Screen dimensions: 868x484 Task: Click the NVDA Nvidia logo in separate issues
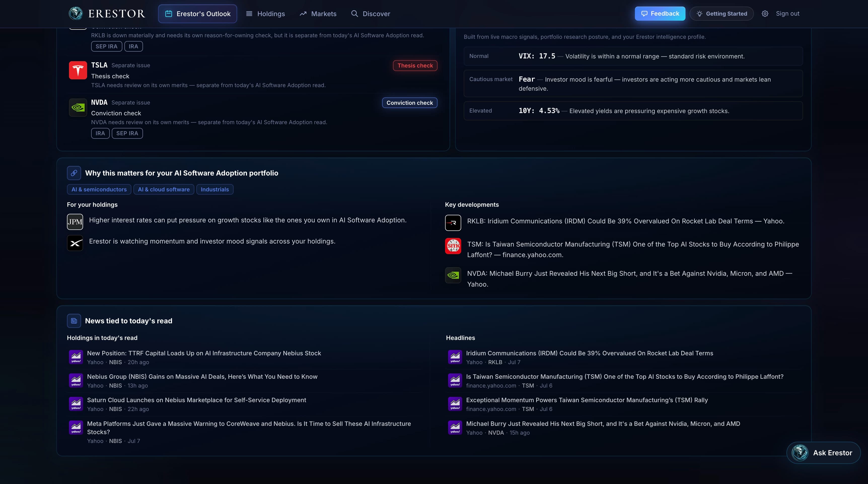click(78, 107)
